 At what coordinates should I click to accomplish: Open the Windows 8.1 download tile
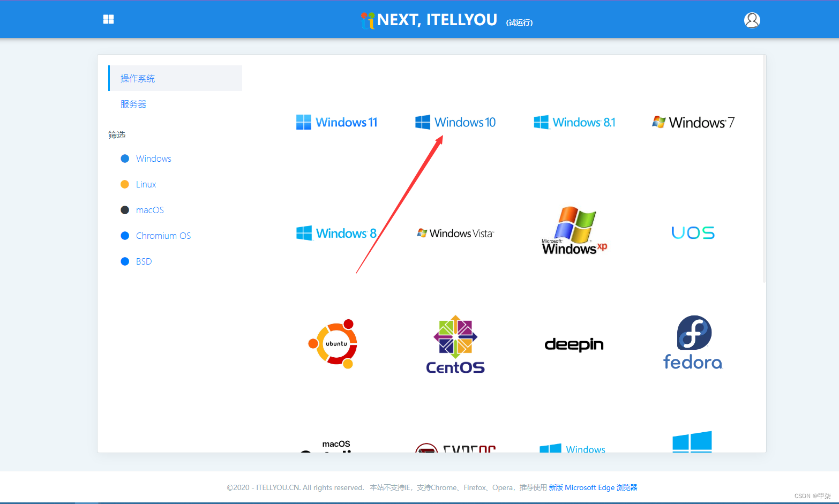[x=574, y=122]
